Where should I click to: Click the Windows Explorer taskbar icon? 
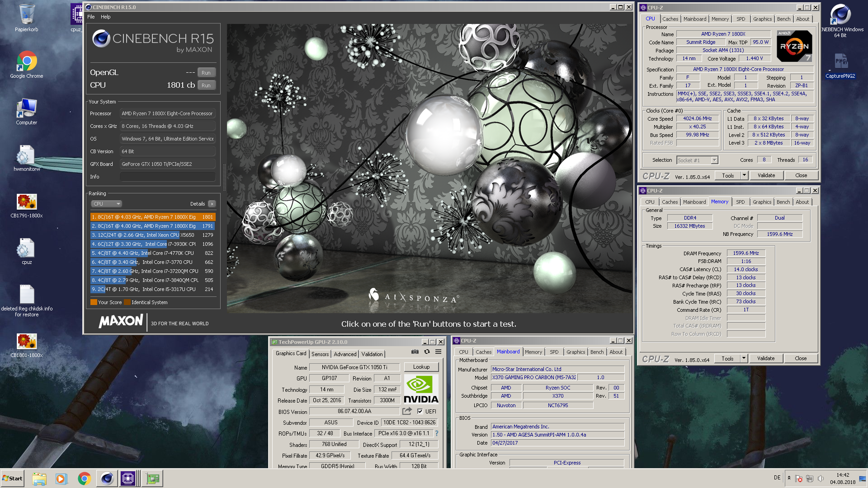coord(39,479)
